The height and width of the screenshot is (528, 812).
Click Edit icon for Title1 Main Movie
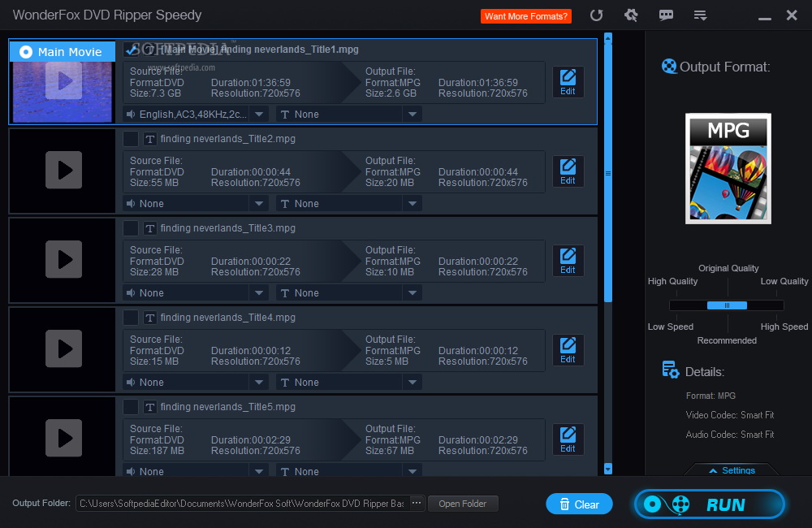(568, 82)
